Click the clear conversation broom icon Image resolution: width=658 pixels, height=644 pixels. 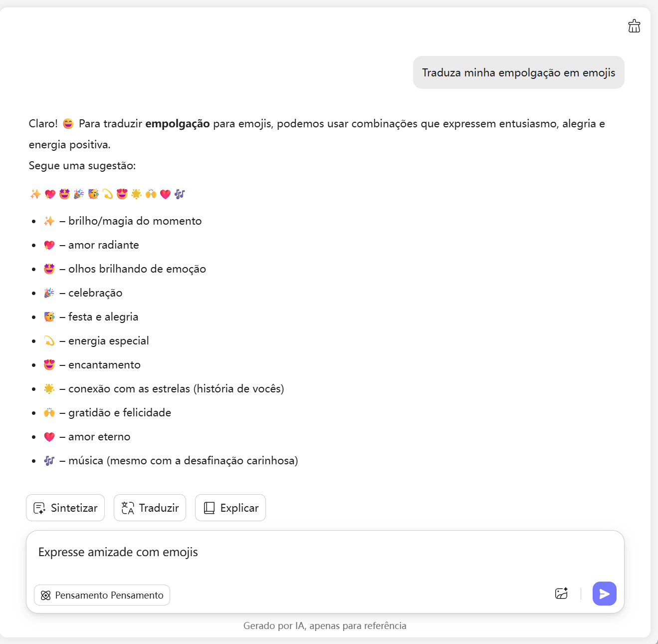click(634, 26)
